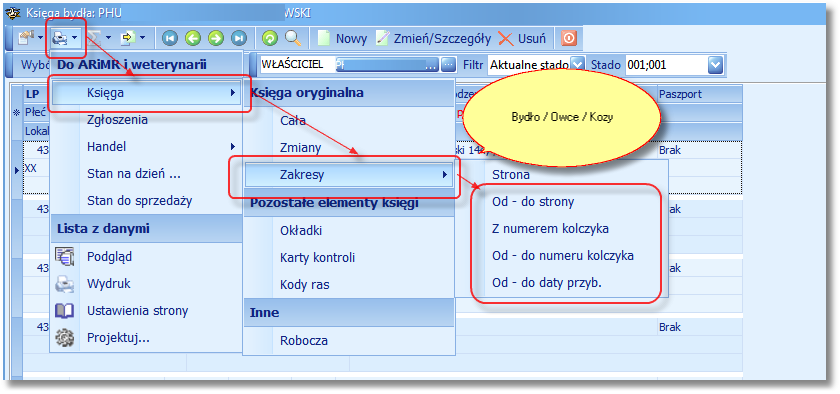Viewport: 840px width, 394px height.
Task: Open dropdown arrow next to export icon
Action: tap(142, 38)
